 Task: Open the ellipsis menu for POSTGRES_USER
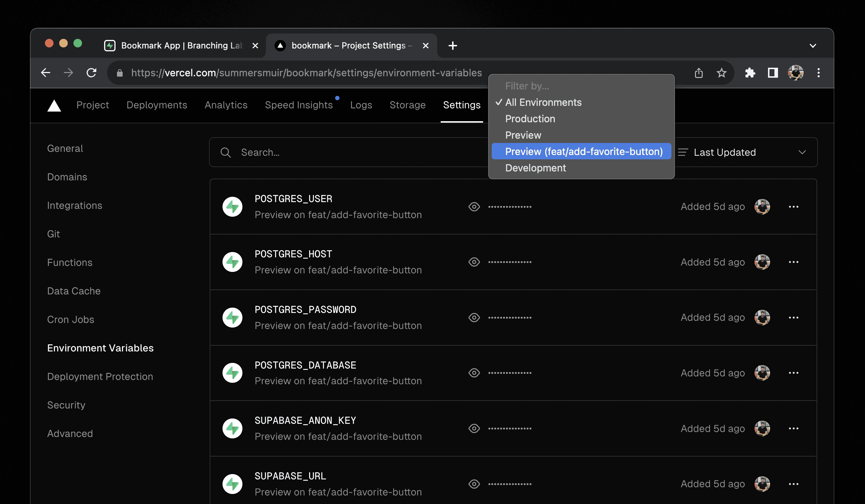(x=794, y=206)
